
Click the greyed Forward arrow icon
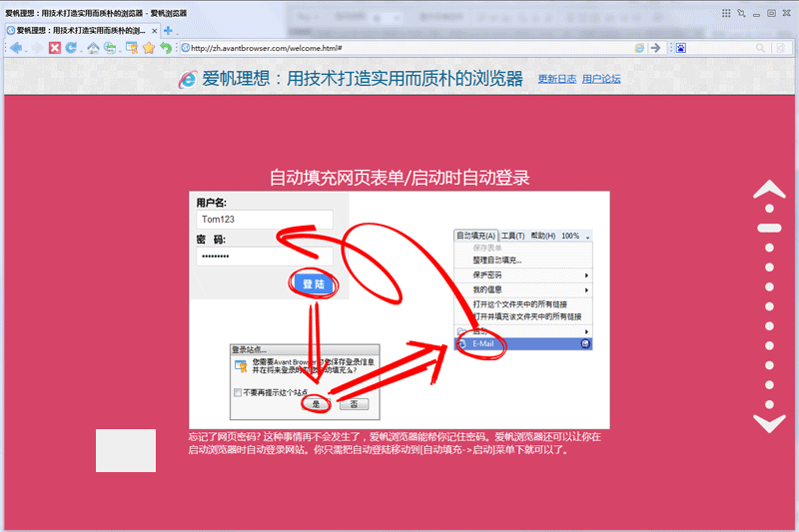[37, 48]
